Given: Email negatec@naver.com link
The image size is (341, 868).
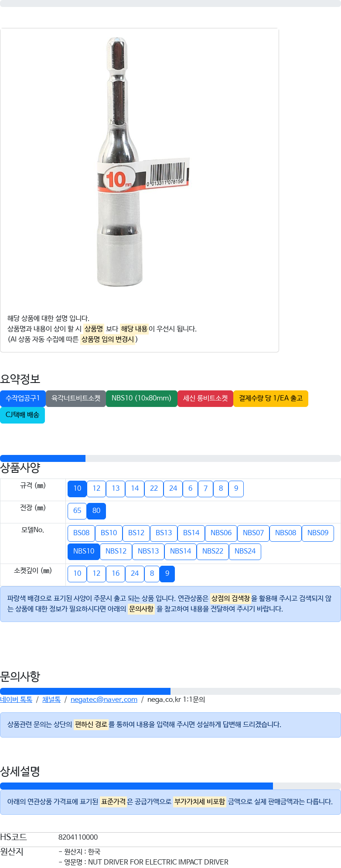Looking at the screenshot, I should click(x=104, y=700).
